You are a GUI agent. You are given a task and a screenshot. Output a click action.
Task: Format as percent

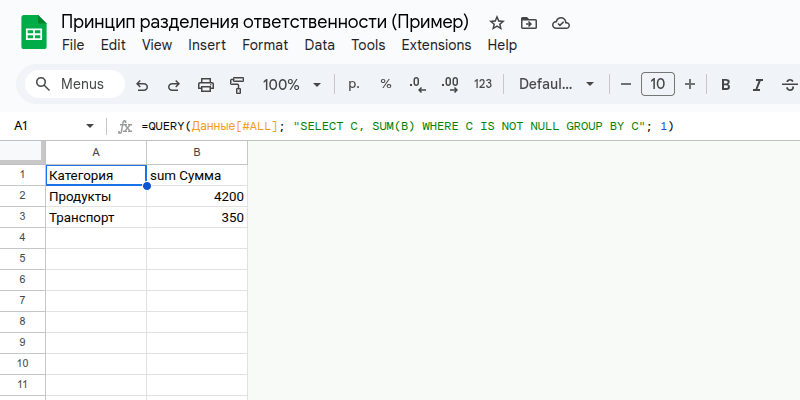click(386, 84)
